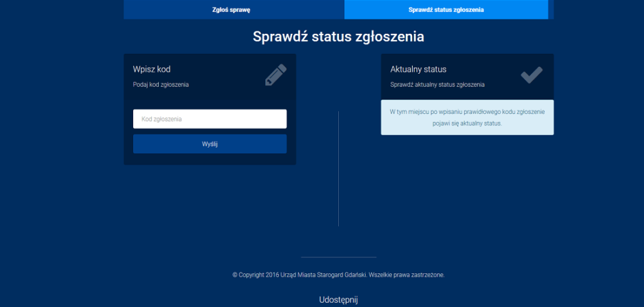Click the checkmark icon in Aktualny status card
The image size is (644, 307).
(531, 75)
